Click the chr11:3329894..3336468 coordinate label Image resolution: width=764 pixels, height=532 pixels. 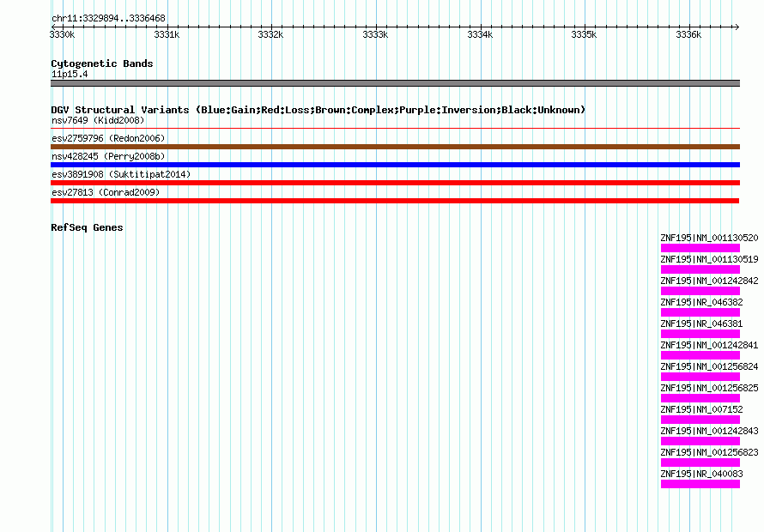point(108,18)
